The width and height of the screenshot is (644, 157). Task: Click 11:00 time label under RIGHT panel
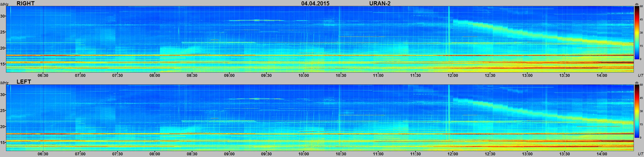tap(378, 76)
